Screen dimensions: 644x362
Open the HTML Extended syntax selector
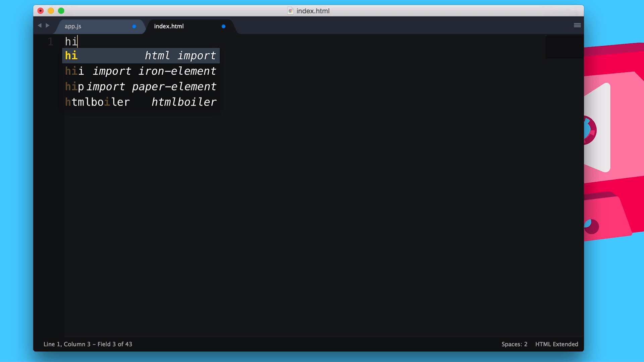pos(556,344)
